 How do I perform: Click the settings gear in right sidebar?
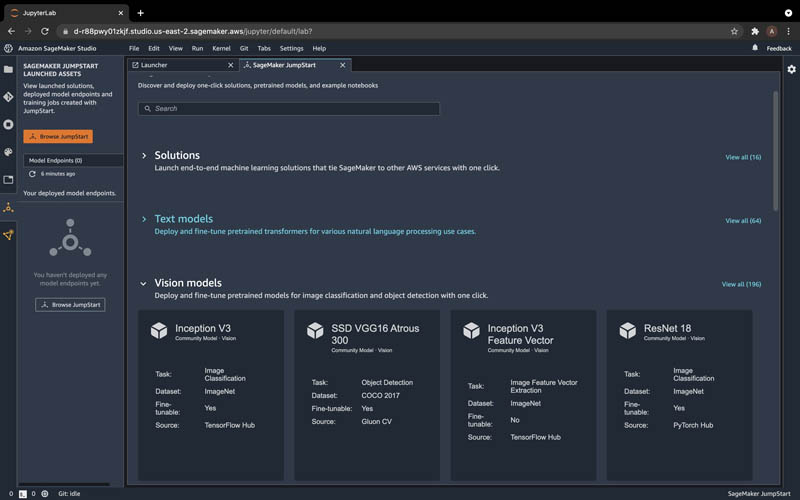[x=791, y=69]
